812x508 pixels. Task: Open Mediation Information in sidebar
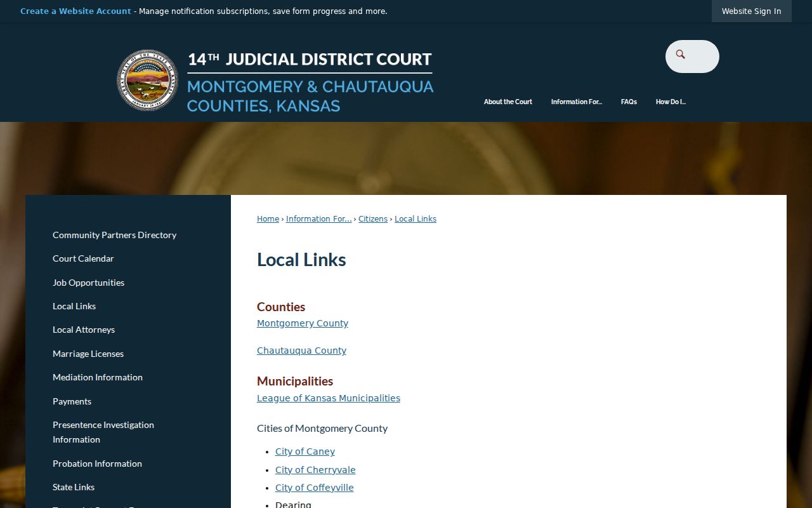click(98, 377)
